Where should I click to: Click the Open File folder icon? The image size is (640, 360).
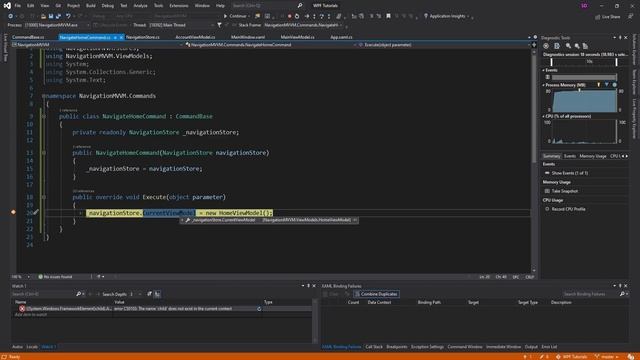point(43,16)
